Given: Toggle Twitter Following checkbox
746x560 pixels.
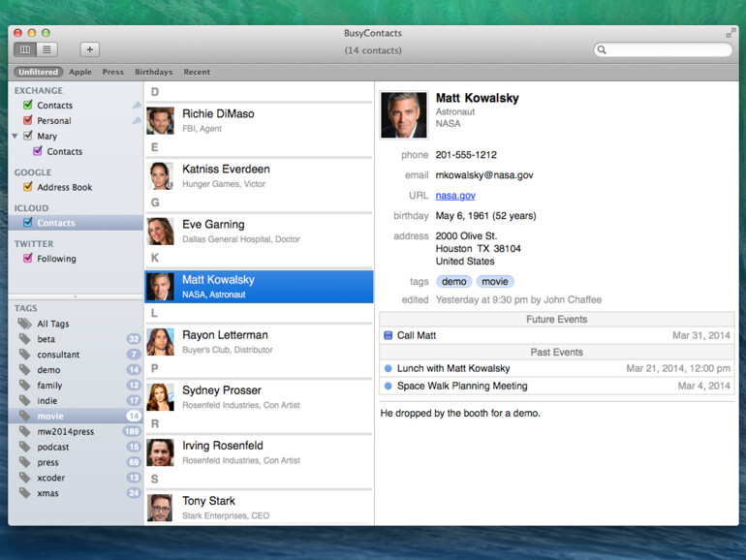Looking at the screenshot, I should tap(28, 258).
